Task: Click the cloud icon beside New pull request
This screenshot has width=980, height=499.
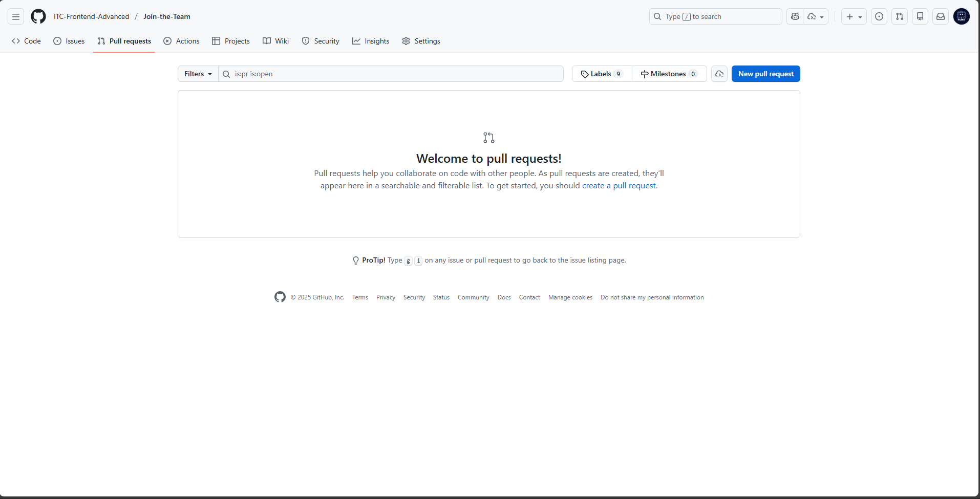Action: point(719,74)
